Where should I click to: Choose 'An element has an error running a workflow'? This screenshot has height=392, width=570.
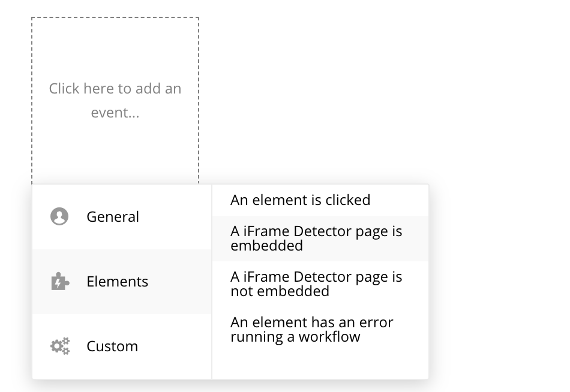(x=320, y=330)
